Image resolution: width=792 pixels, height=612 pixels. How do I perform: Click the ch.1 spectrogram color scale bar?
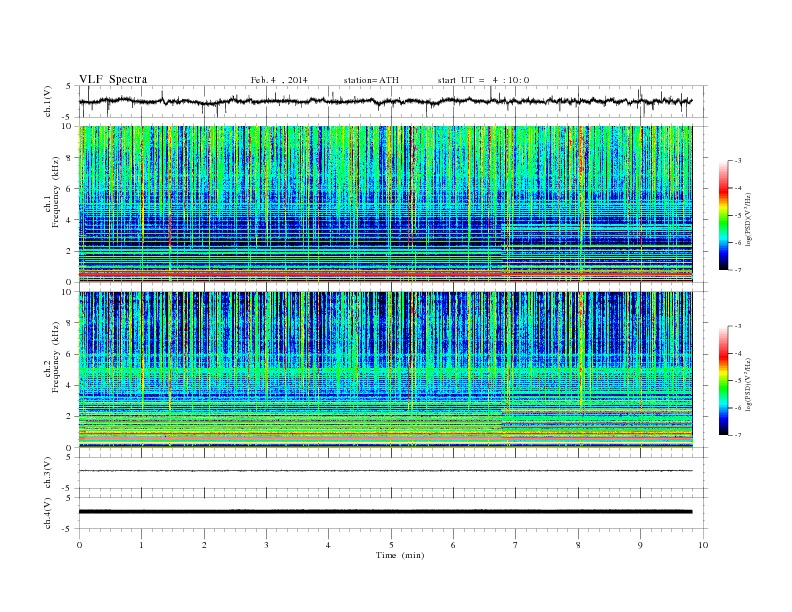[x=723, y=216]
